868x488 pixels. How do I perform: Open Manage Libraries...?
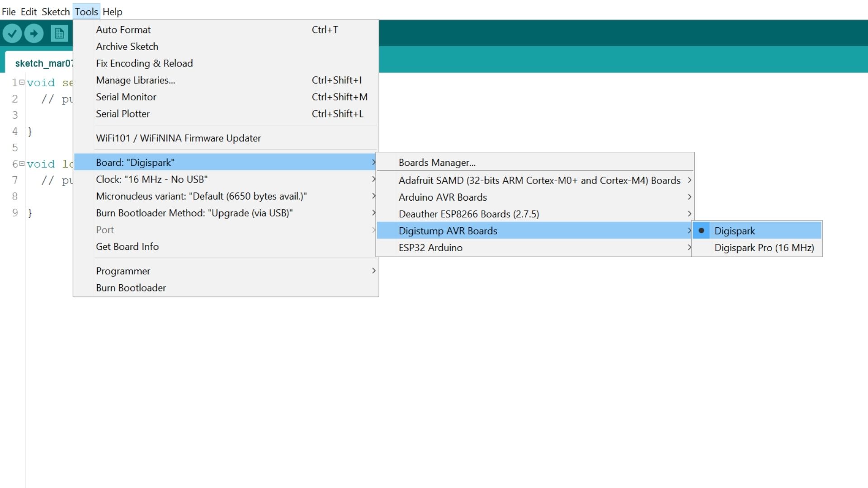click(226, 80)
